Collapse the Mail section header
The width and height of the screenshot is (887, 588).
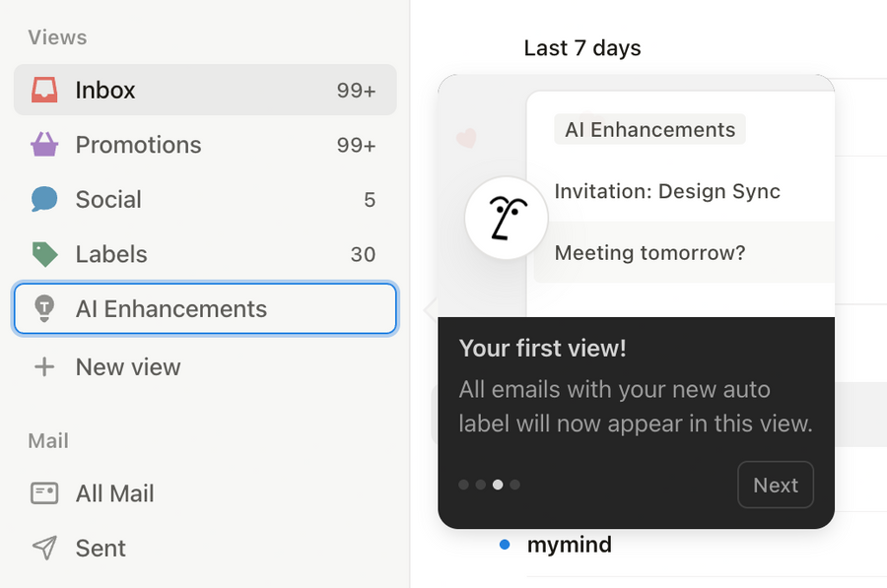(47, 441)
